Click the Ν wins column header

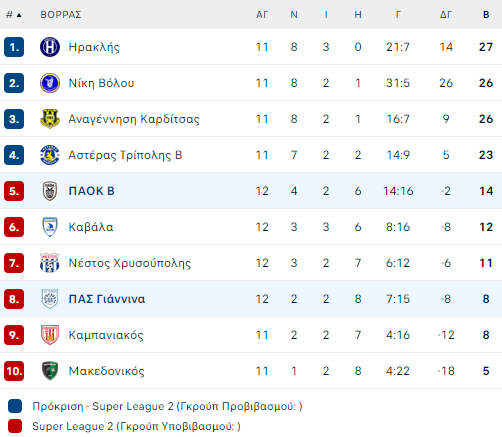(294, 15)
